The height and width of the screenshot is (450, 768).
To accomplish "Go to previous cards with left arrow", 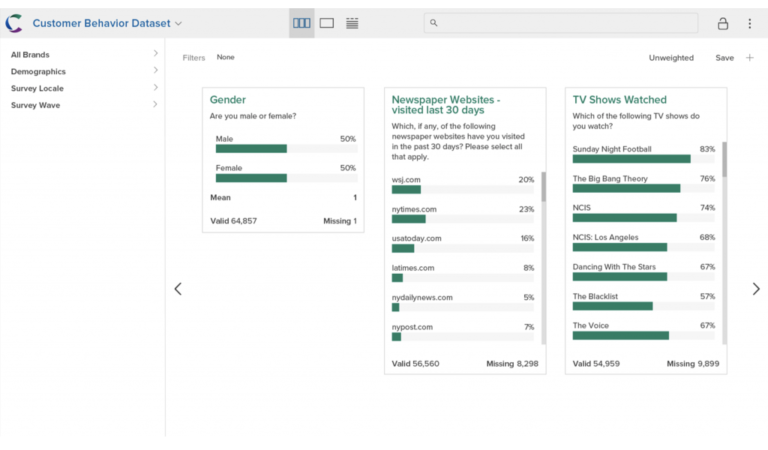I will [x=178, y=289].
